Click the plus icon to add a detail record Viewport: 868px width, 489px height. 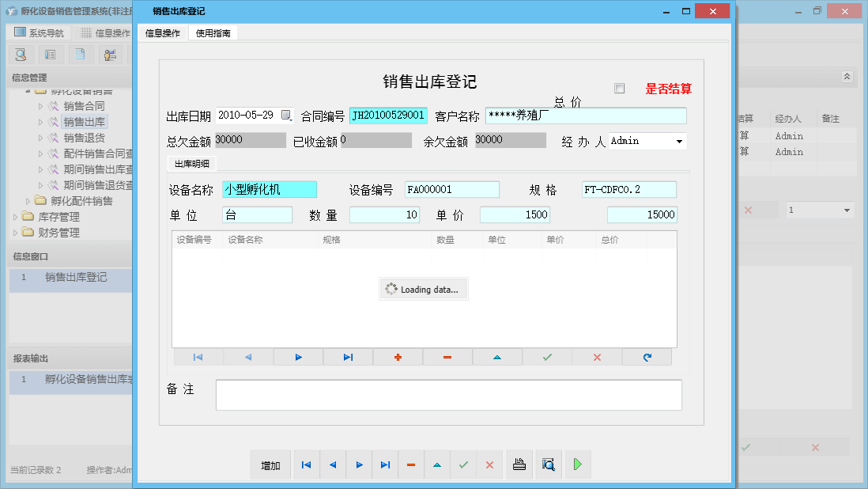(x=398, y=357)
